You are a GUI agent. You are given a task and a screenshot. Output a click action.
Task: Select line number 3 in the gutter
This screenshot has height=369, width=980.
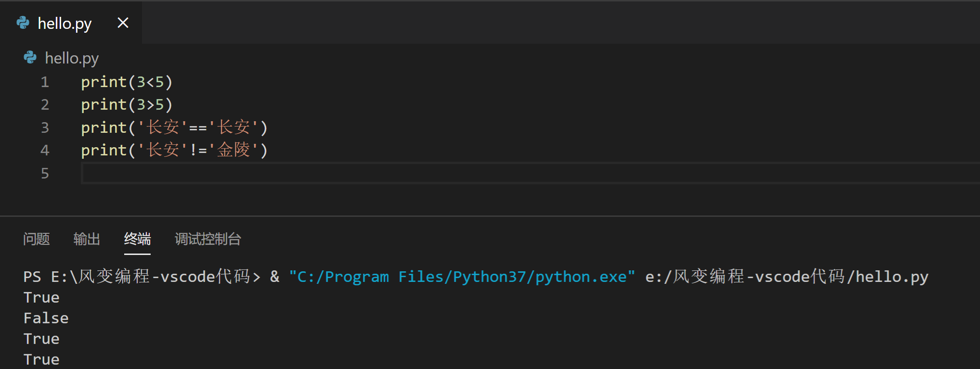point(45,127)
